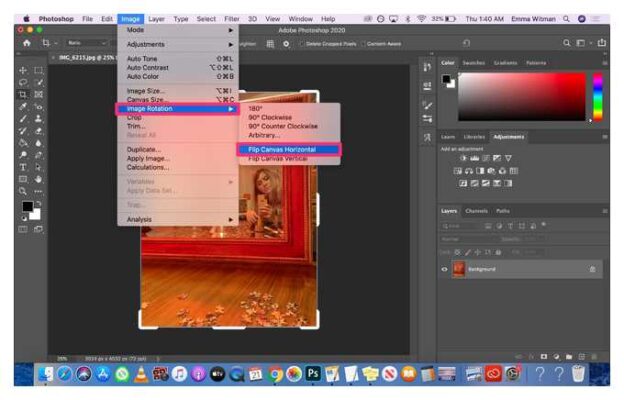Open Photoshop from the Dock
The image size is (624, 400).
313,373
